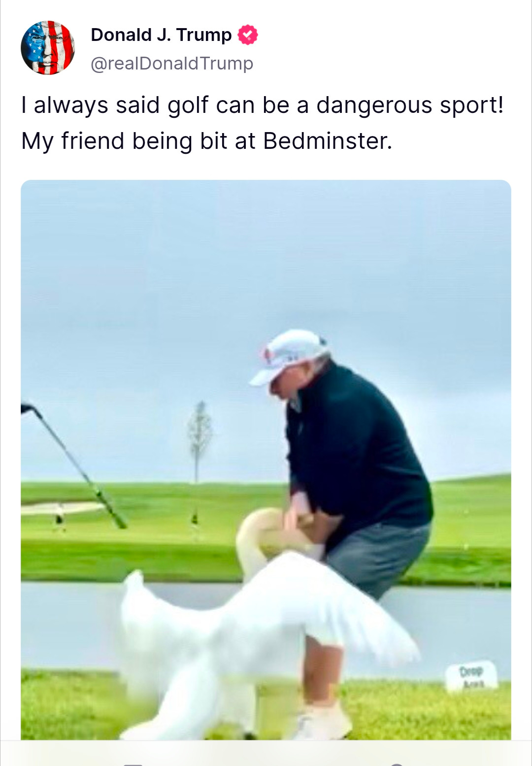Click the golf club in the photo
This screenshot has height=766, width=532.
click(74, 466)
